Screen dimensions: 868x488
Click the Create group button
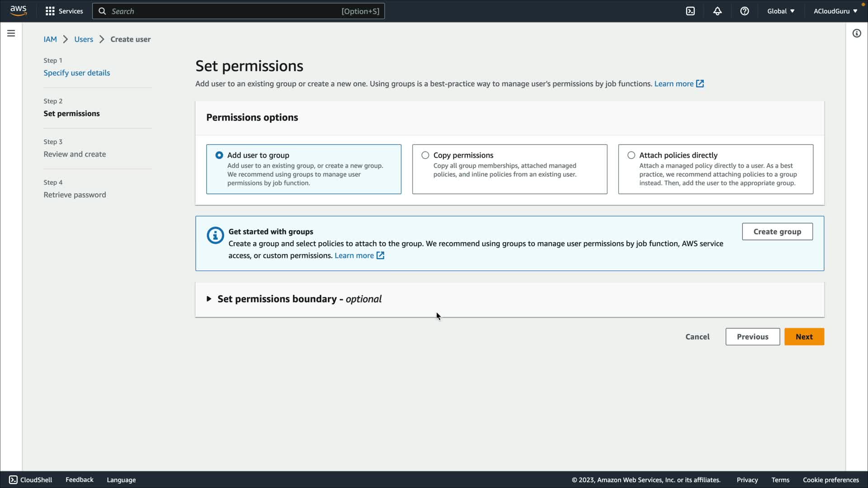[777, 232]
